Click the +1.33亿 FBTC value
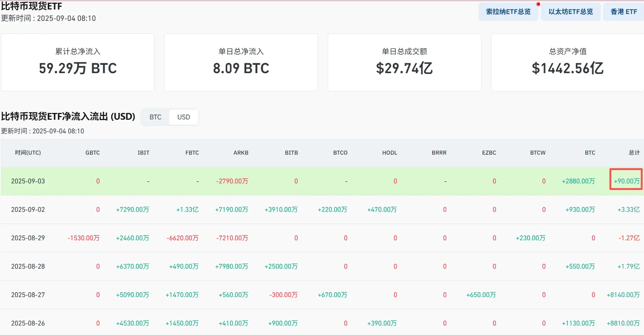This screenshot has height=335, width=644. (188, 210)
